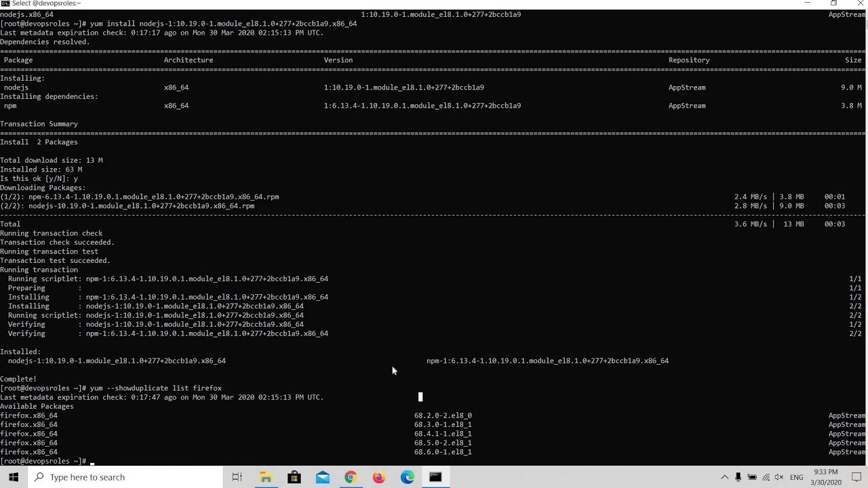
Task: Click the microphone tray icon
Action: (x=738, y=477)
